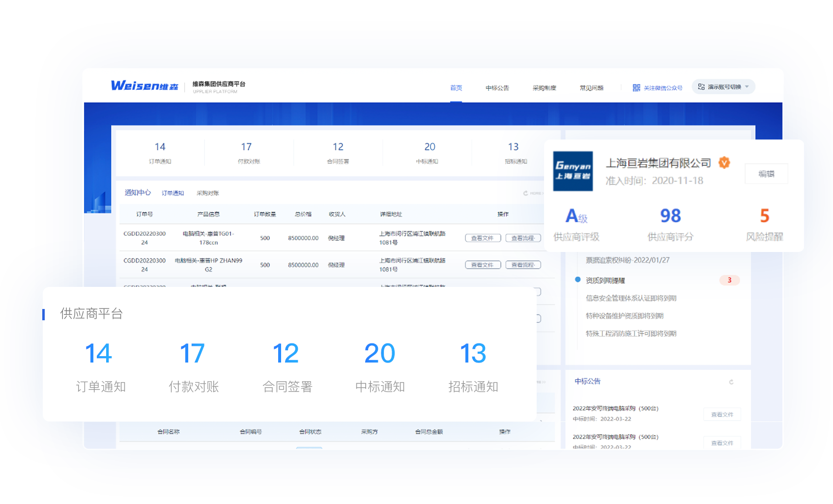
Task: Click 查看文件 for the first order row
Action: (483, 238)
